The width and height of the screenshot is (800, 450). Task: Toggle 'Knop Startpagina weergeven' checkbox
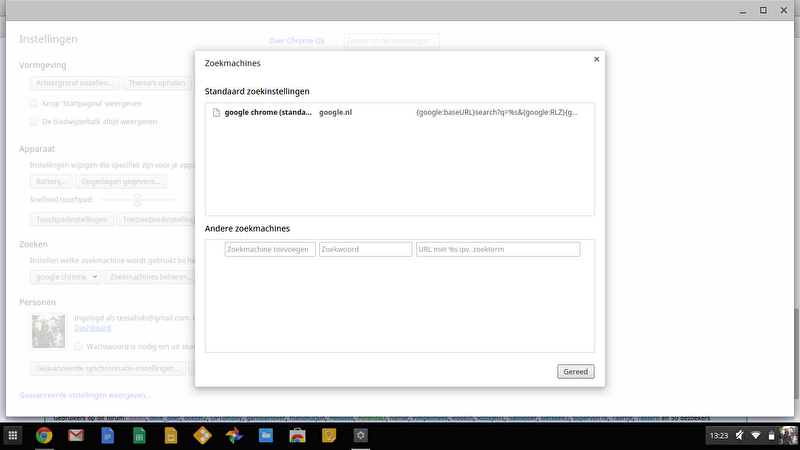click(34, 103)
